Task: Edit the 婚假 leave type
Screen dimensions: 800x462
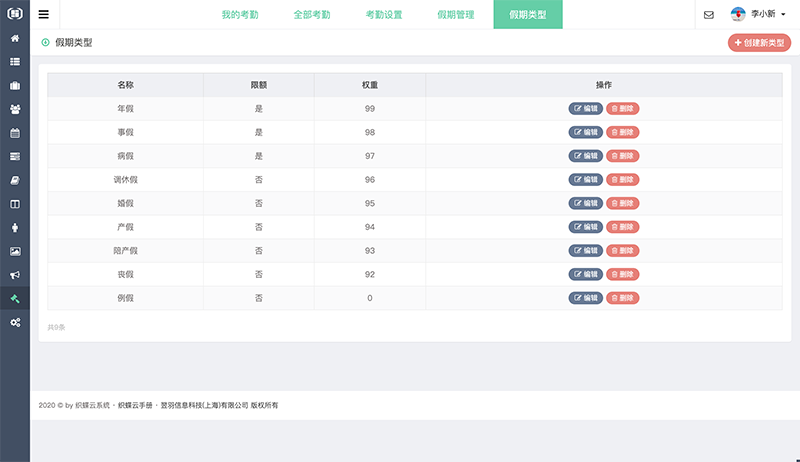Action: coord(586,203)
